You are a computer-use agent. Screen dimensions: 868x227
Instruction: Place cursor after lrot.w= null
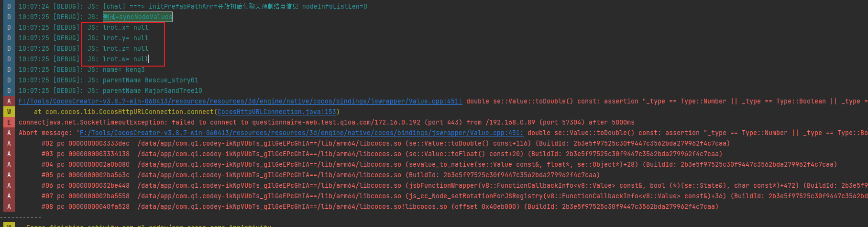tap(149, 59)
